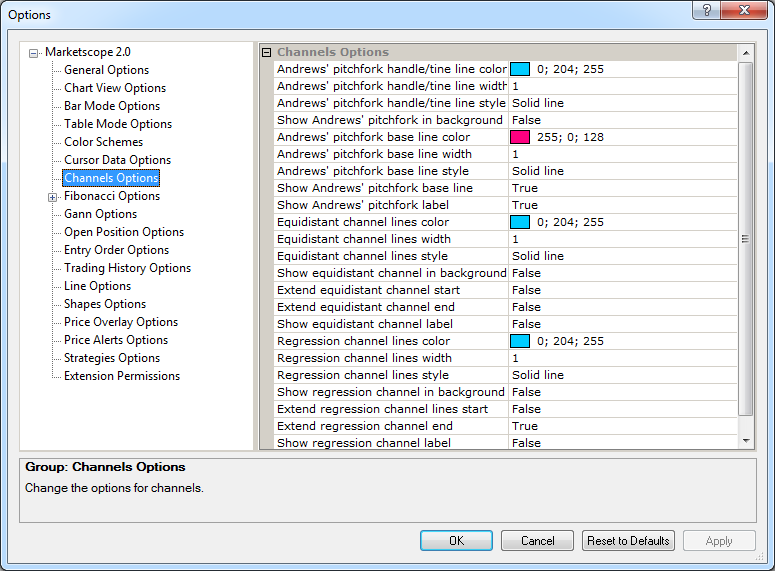Screen dimensions: 775x571
Task: Edit Equidistant channel lines color swatch
Action: point(519,222)
